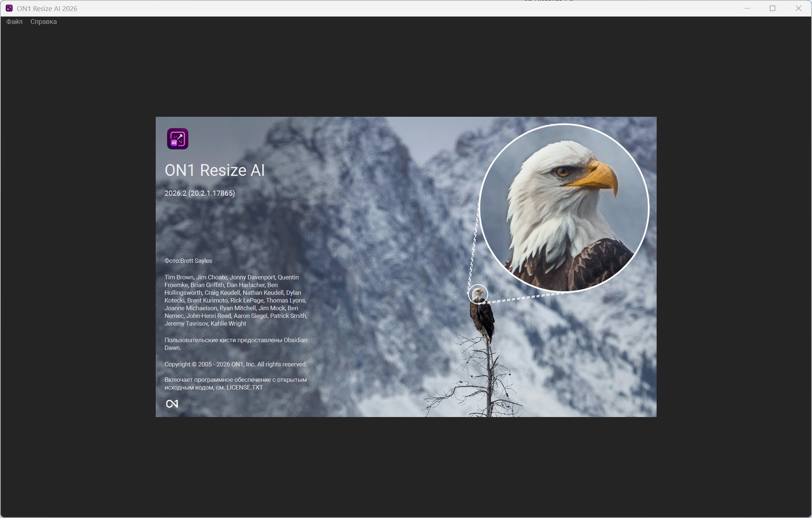This screenshot has width=812, height=518.
Task: Open the Файл menu
Action: tap(14, 22)
